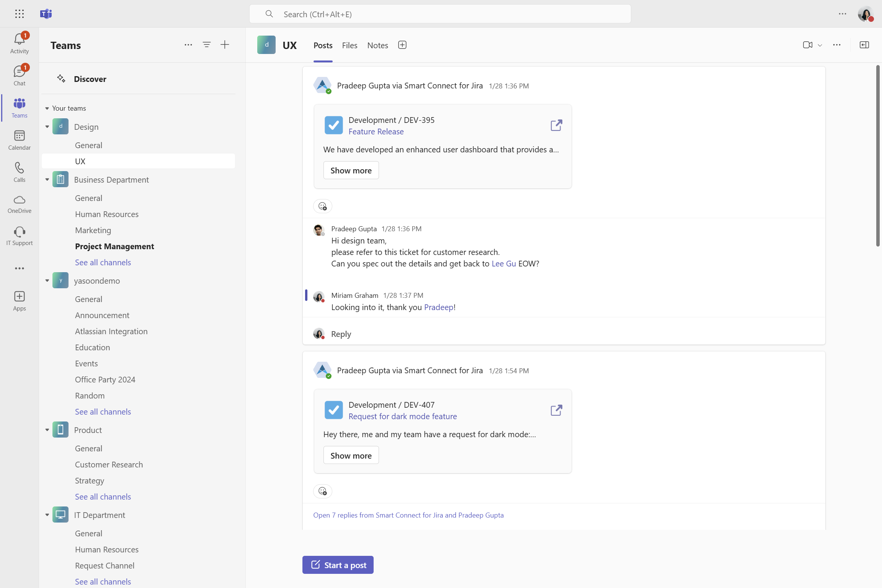Screen dimensions: 882x588
Task: Click the add tab plus icon
Action: (x=402, y=45)
